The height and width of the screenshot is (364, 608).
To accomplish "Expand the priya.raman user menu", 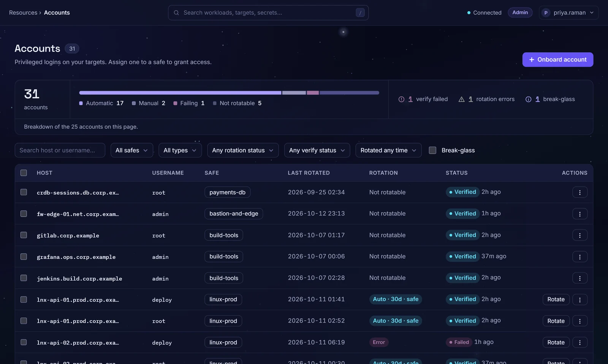I will [x=568, y=13].
